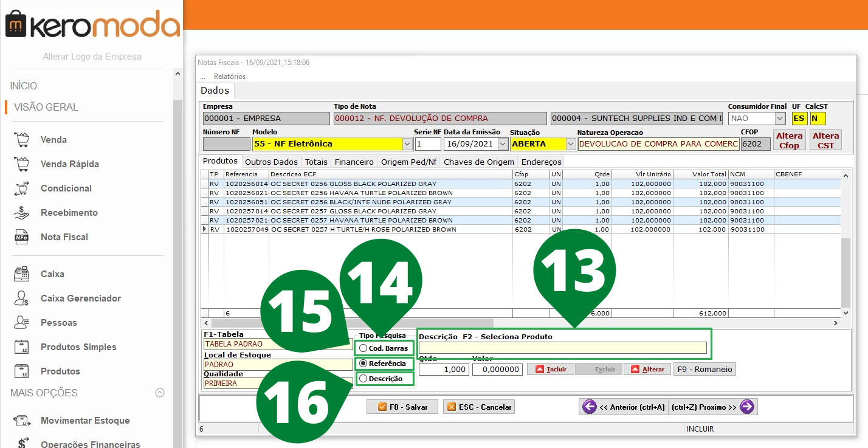Click Alterar Logo da Empresa link

(x=92, y=57)
